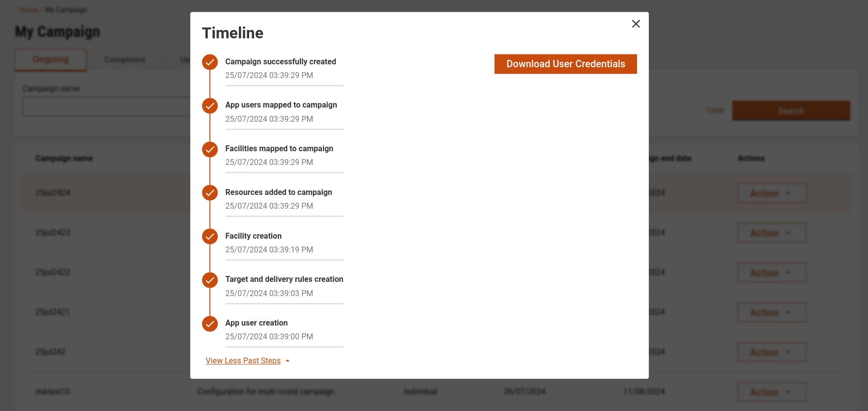Viewport: 868px width, 411px height.
Task: Open Action dropdown for campaign 25jul2423
Action: tap(771, 233)
